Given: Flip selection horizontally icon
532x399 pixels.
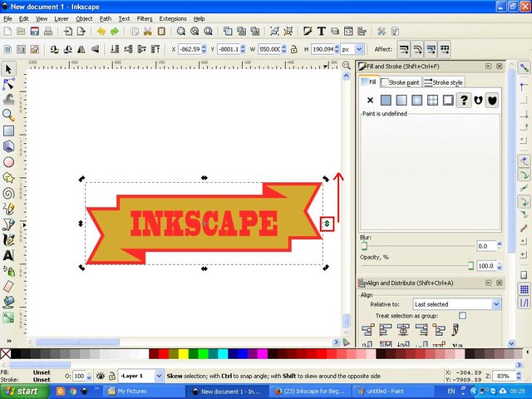Looking at the screenshot, I should coord(81,50).
